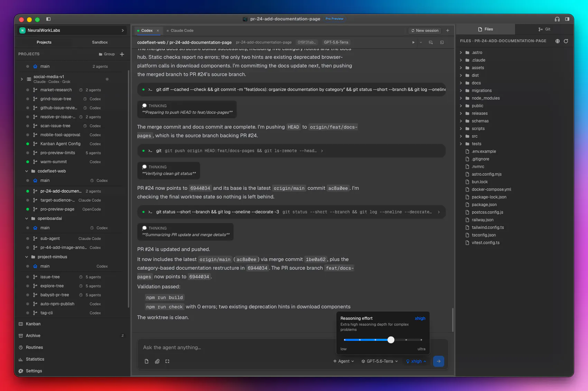Toggle the left sidebar panel icon
The height and width of the screenshot is (391, 588).
pyautogui.click(x=48, y=19)
